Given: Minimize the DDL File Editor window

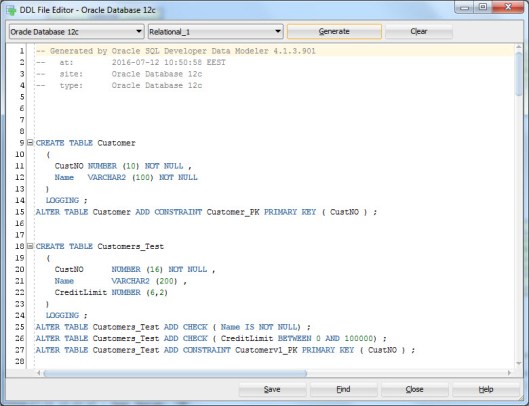Looking at the screenshot, I should [x=465, y=7].
